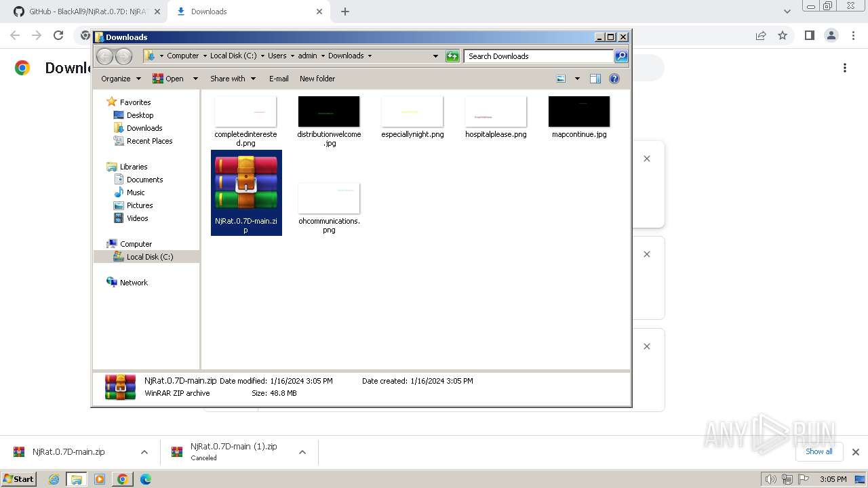Open the Windows Start menu
The image size is (868, 488).
point(18,479)
